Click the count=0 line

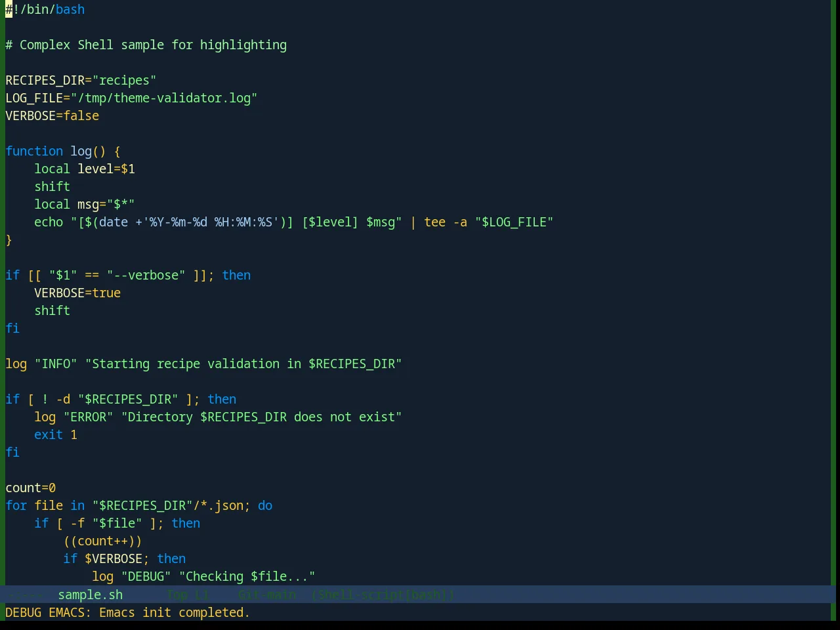pyautogui.click(x=31, y=488)
